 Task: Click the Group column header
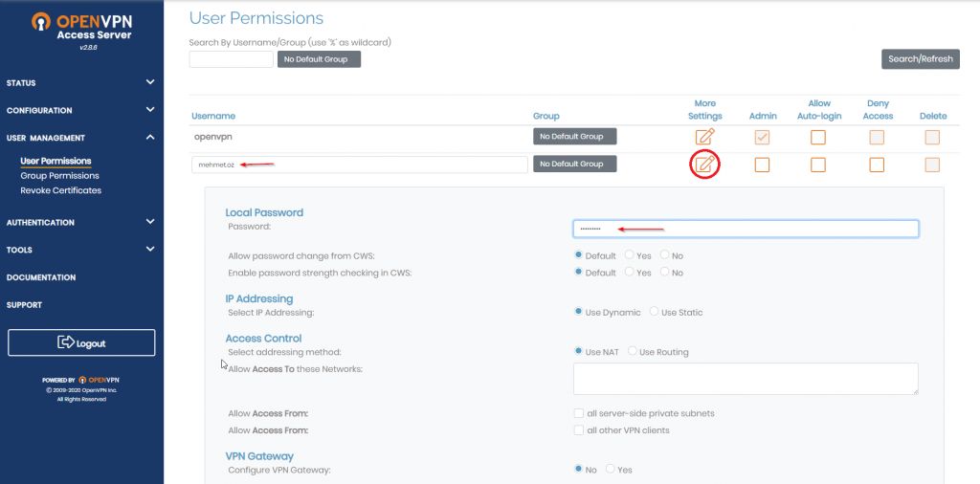[x=546, y=116]
